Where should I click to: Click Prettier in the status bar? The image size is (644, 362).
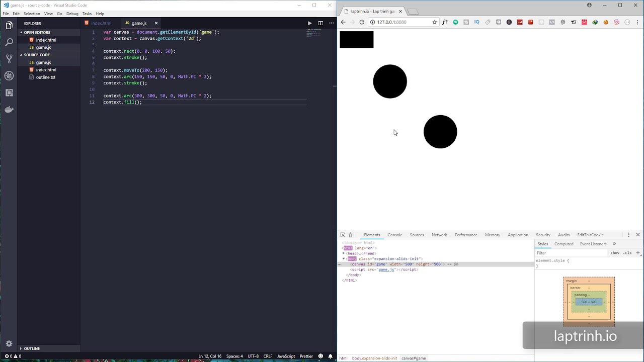tap(306, 356)
